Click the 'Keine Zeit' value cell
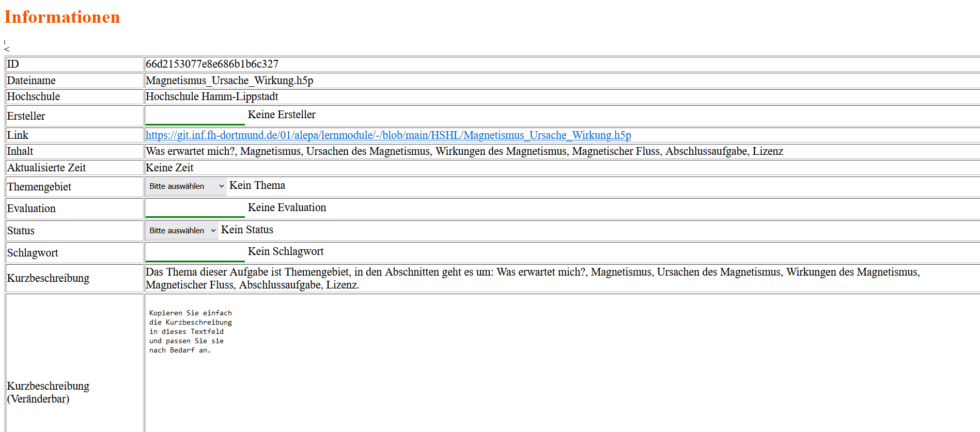 coord(169,168)
